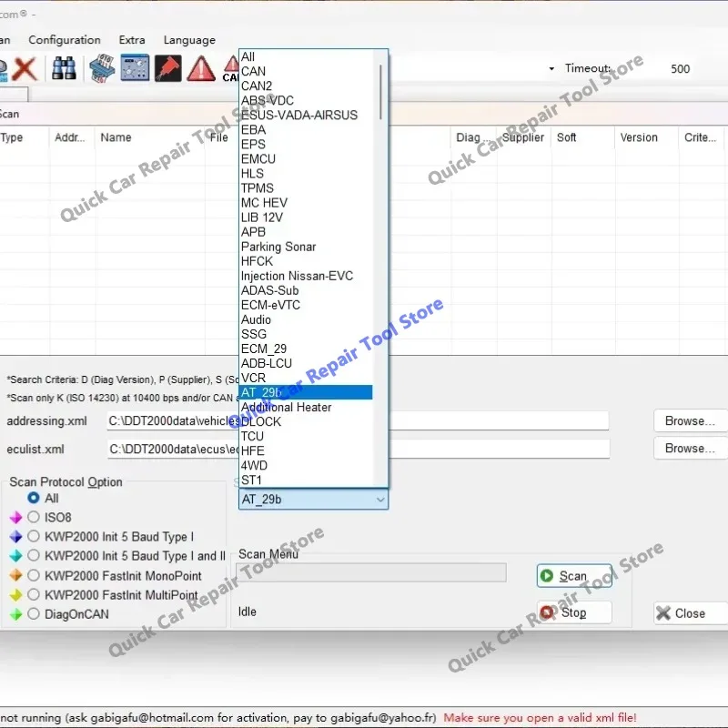Open the binoculars scan tool
Image resolution: width=728 pixels, height=728 pixels.
click(x=64, y=68)
